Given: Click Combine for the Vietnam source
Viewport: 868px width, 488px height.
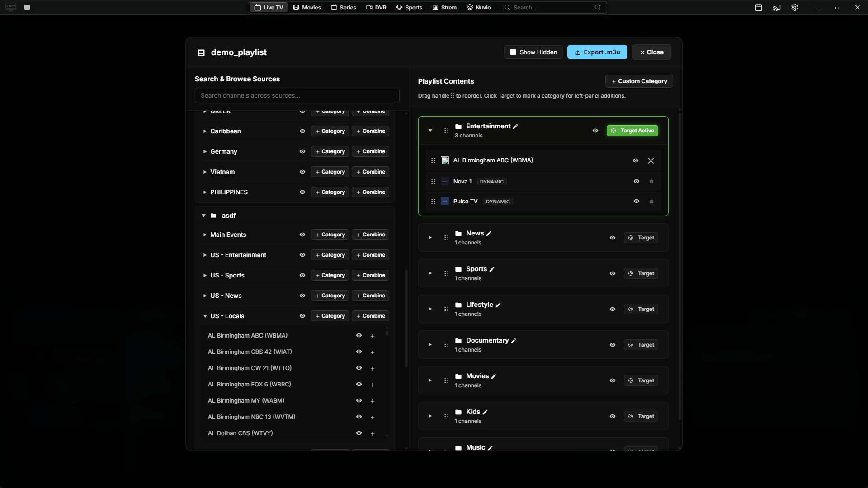Looking at the screenshot, I should click(371, 172).
